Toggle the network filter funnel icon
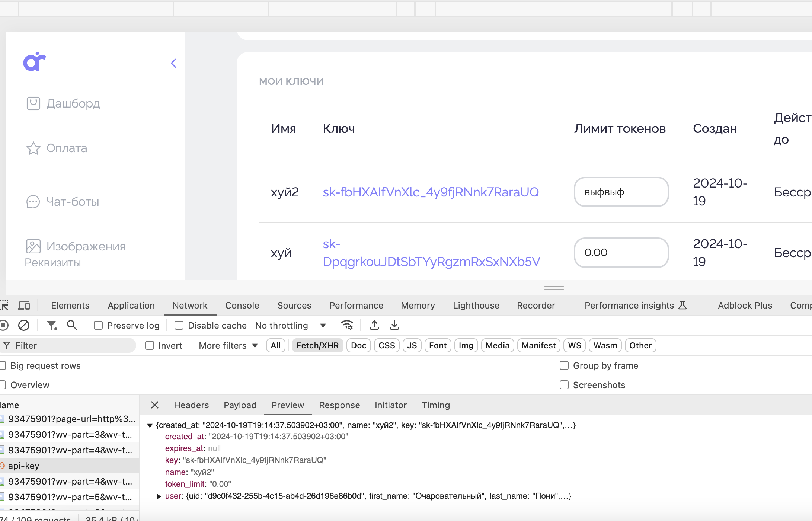This screenshot has height=521, width=812. pyautogui.click(x=52, y=326)
